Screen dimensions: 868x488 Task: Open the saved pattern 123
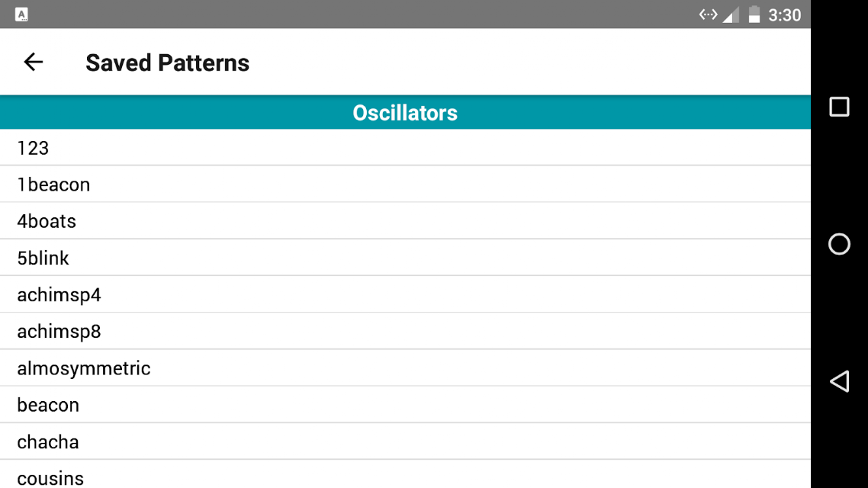coord(405,148)
